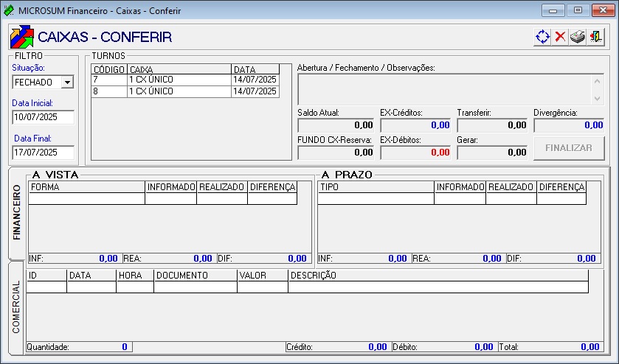This screenshot has height=364, width=619.
Task: Switch to the FINANCEIRO vertical tab
Action: click(18, 213)
